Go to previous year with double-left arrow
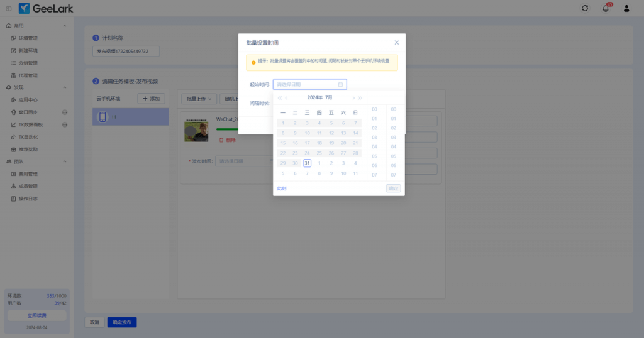 coord(280,98)
